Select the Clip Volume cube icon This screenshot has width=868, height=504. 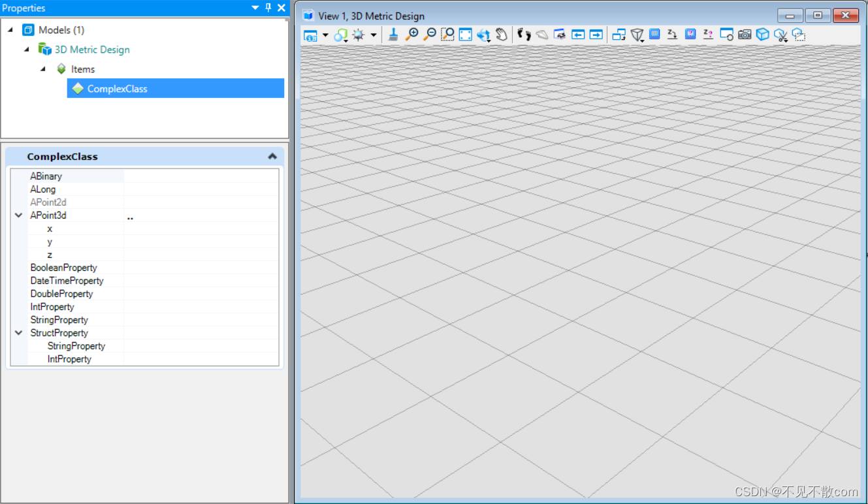coord(762,35)
